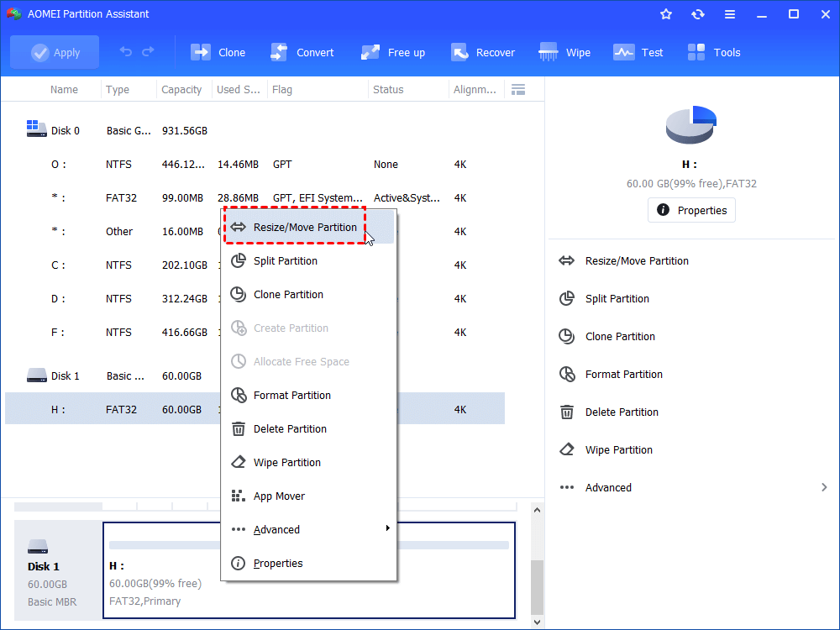Select the Wipe toolbar icon
The width and height of the screenshot is (840, 630).
click(564, 52)
